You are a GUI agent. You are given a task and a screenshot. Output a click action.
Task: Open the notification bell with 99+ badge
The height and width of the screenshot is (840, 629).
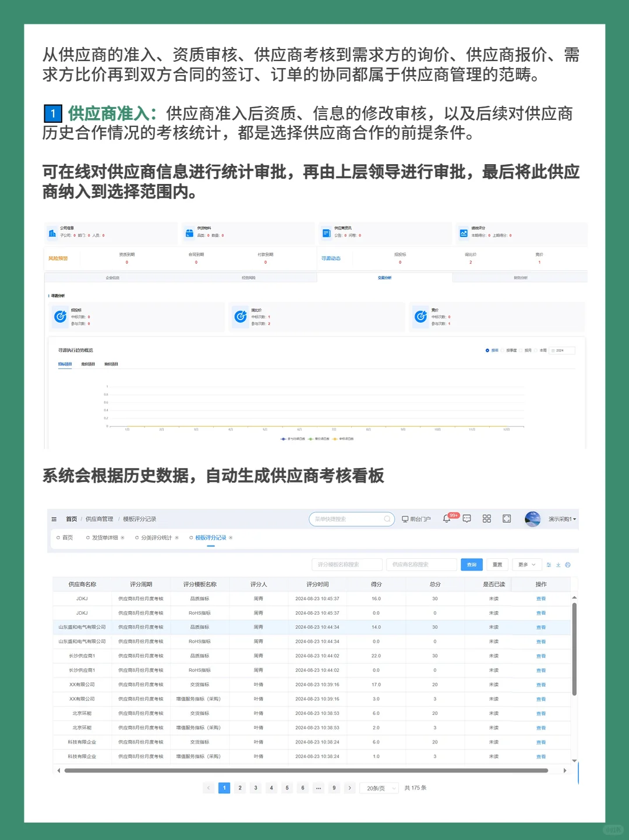pyautogui.click(x=447, y=519)
